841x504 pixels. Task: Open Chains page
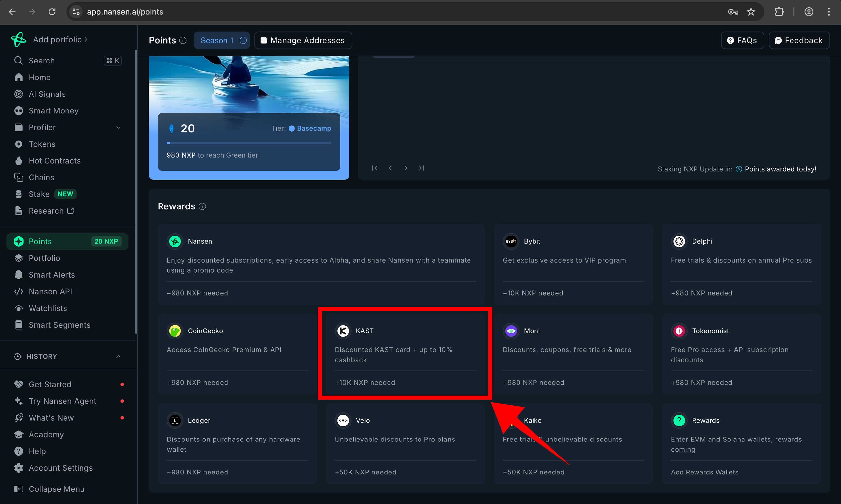tap(67, 177)
